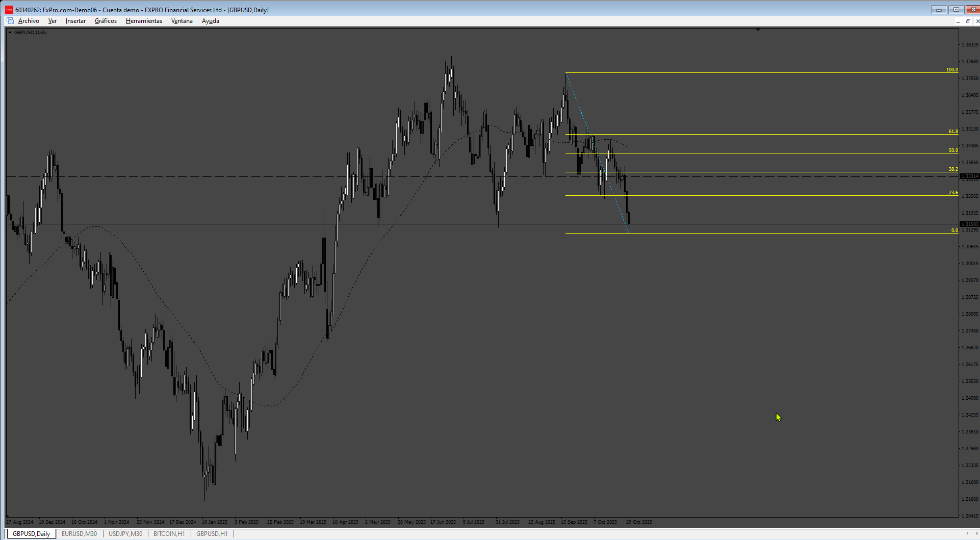The height and width of the screenshot is (540, 980).
Task: Open the Herramientas menu
Action: pyautogui.click(x=144, y=21)
